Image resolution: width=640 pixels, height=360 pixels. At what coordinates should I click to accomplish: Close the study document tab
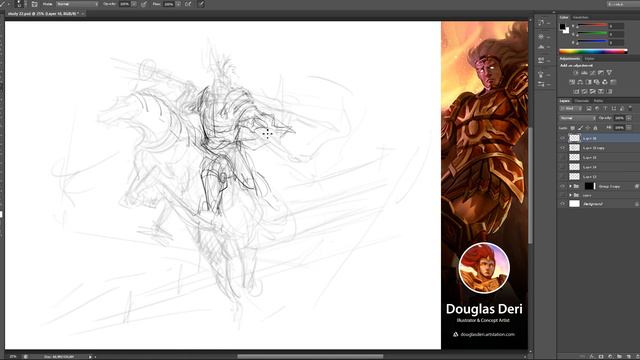[83, 13]
